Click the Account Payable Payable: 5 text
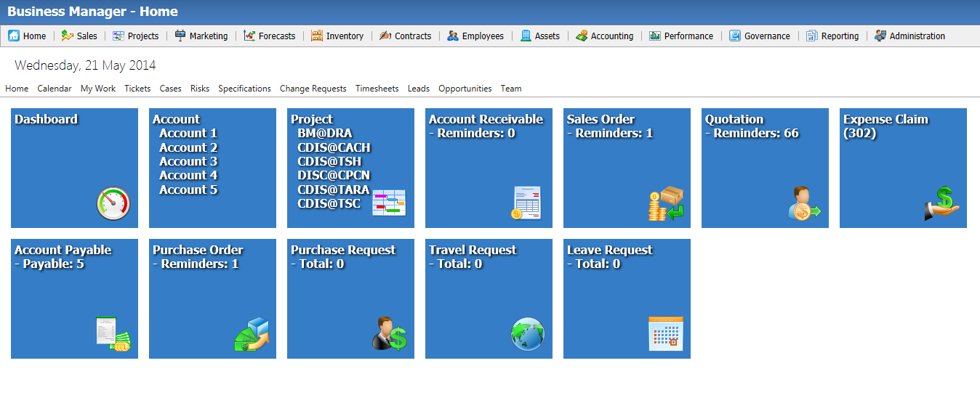 point(49,264)
